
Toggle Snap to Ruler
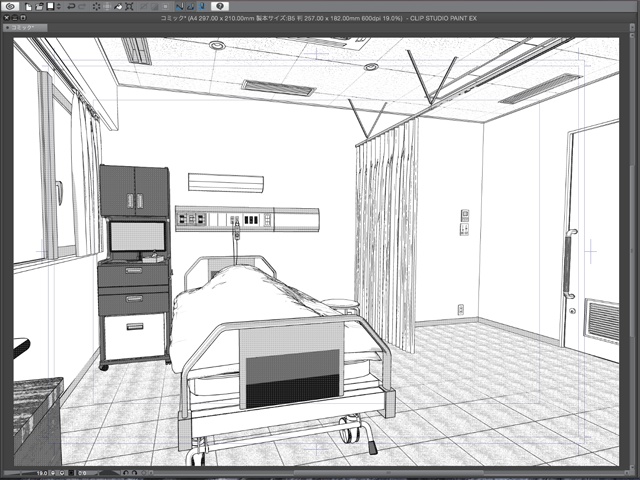(180, 7)
